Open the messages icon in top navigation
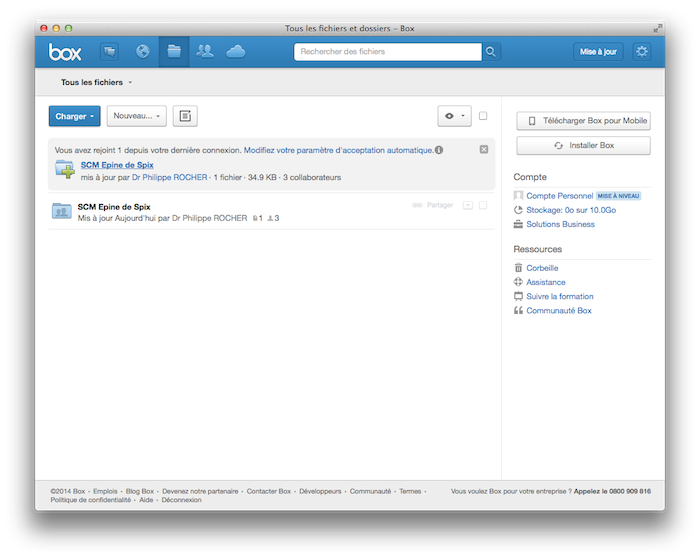The height and width of the screenshot is (559, 700). click(x=109, y=52)
